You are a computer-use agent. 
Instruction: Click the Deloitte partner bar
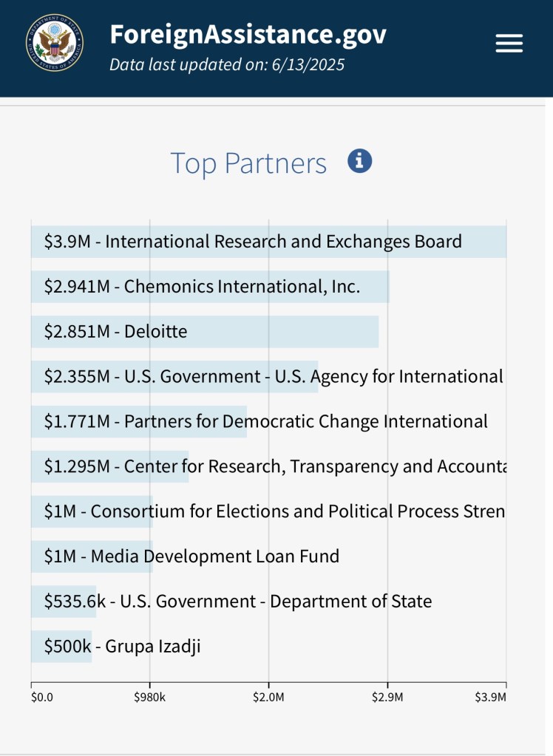pyautogui.click(x=205, y=332)
